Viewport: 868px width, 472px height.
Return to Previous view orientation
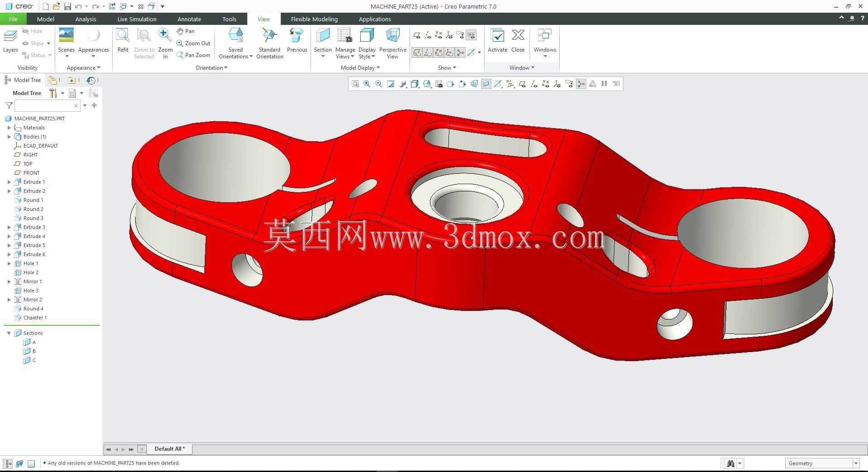[297, 41]
